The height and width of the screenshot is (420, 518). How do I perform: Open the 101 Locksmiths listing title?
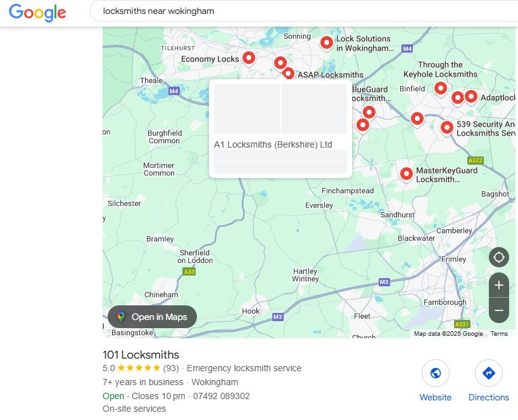pos(141,355)
